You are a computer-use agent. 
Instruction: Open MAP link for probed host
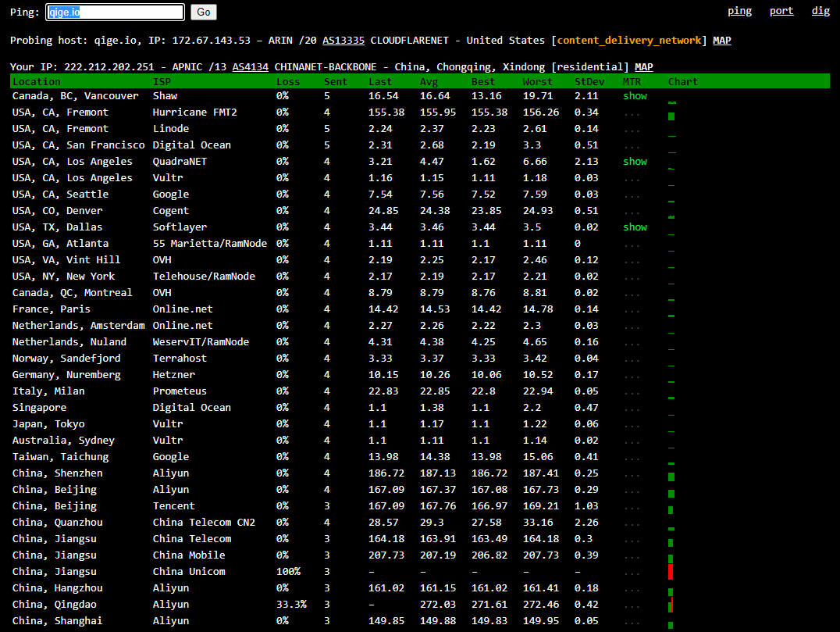pos(721,40)
